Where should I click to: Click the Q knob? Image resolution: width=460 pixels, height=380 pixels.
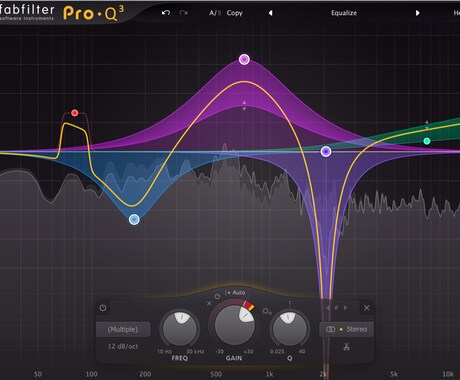tap(289, 328)
